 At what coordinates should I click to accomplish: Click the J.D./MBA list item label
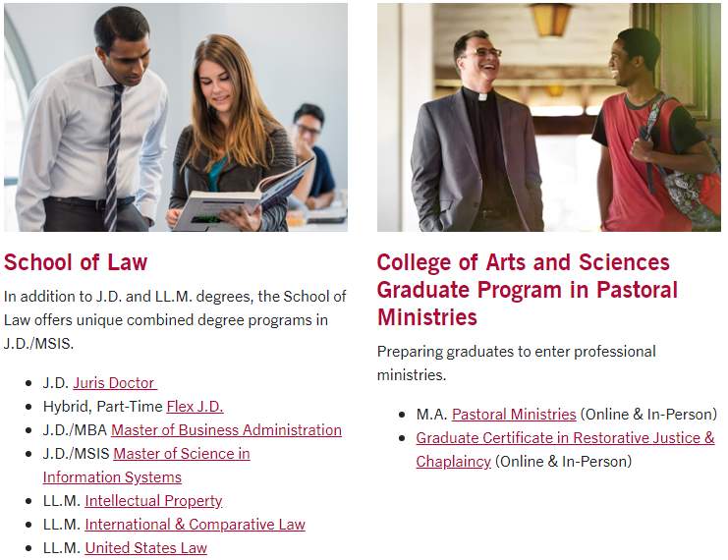tap(75, 430)
